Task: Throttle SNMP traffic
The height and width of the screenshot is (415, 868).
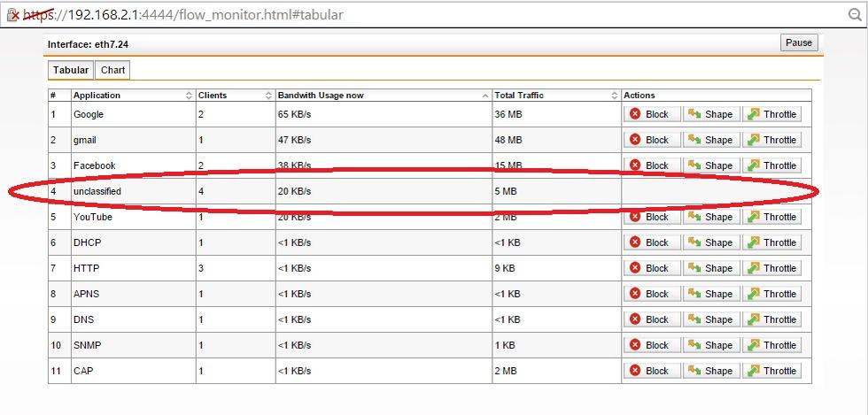Action: (x=771, y=345)
